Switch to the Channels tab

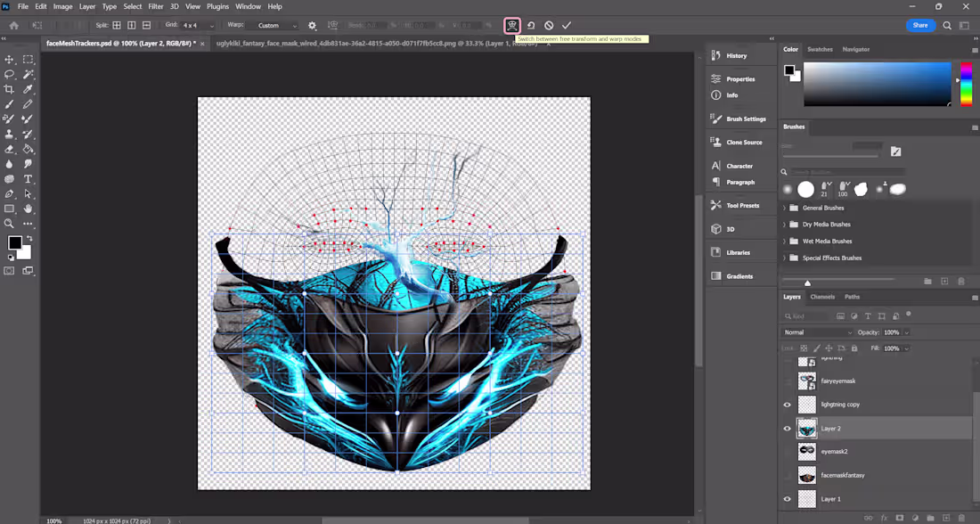822,296
